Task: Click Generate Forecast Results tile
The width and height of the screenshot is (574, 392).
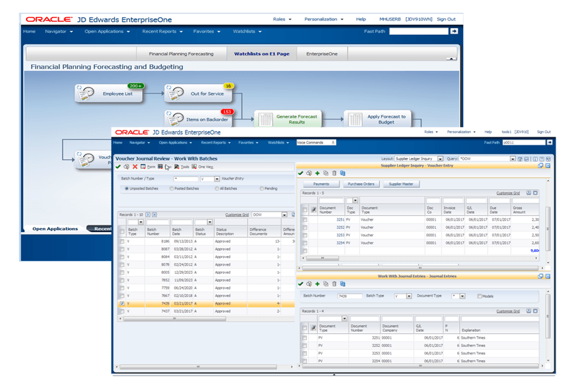Action: [x=288, y=120]
